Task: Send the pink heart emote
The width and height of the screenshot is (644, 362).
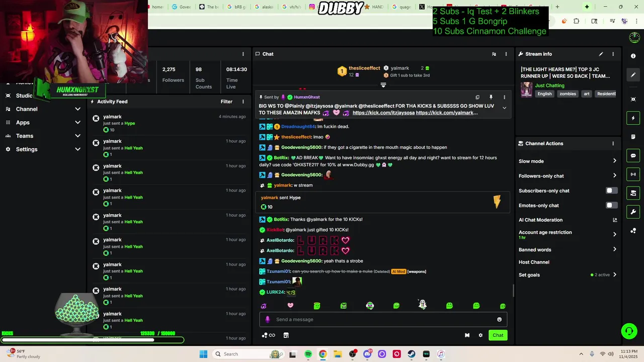Action: 290,305
